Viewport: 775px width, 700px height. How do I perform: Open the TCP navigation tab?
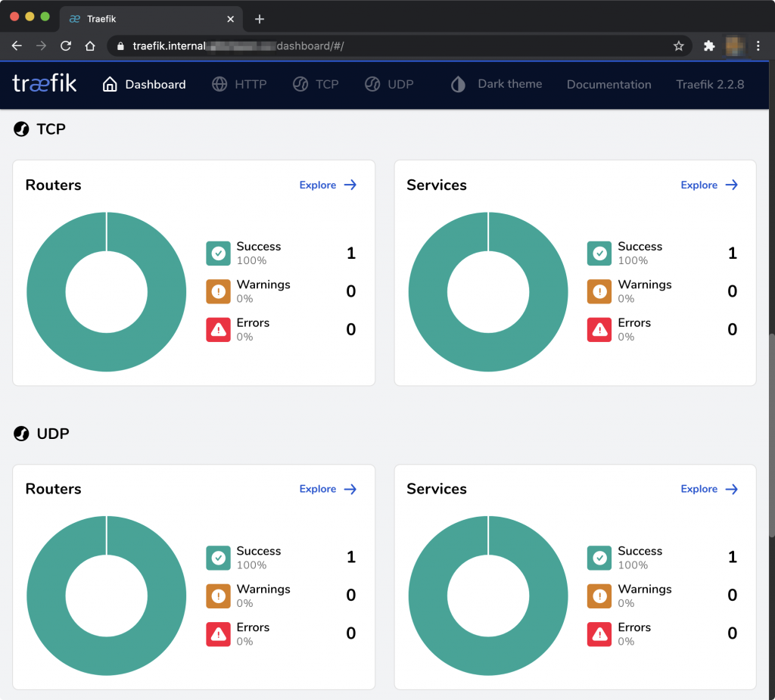[x=316, y=85]
